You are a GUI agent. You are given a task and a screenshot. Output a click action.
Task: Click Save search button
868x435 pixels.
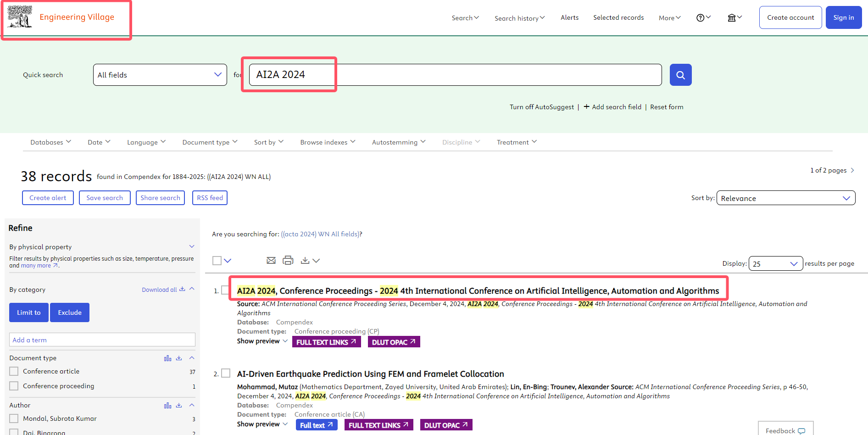(x=105, y=198)
